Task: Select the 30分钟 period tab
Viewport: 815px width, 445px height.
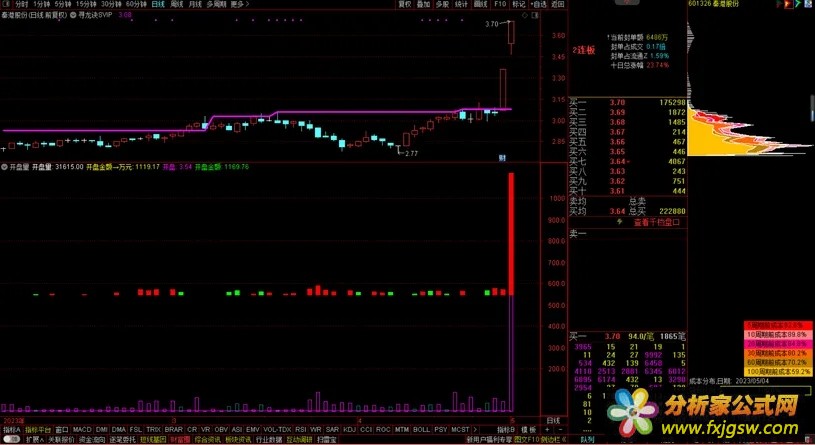Action: (x=111, y=4)
